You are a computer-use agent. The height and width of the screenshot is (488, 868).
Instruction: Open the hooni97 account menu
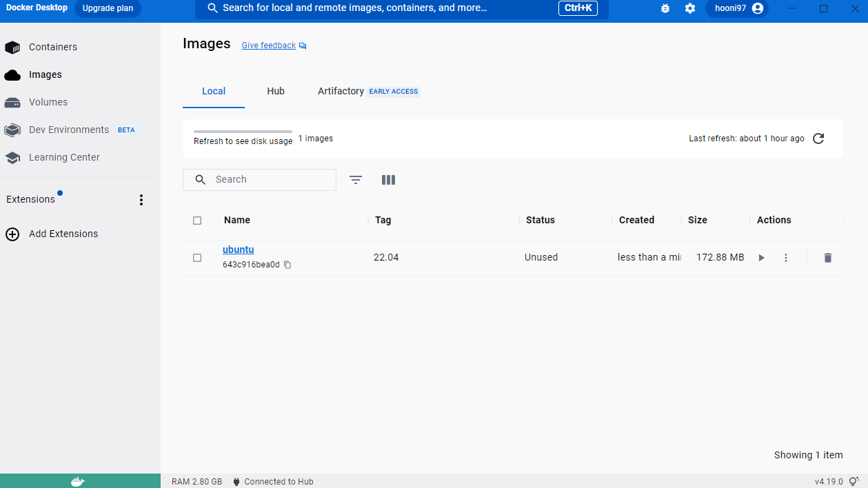click(x=736, y=8)
